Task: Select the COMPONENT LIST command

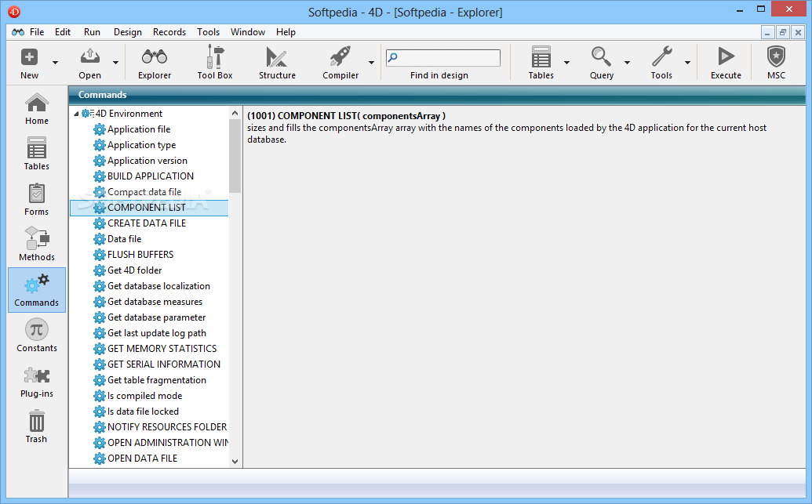Action: pyautogui.click(x=149, y=208)
